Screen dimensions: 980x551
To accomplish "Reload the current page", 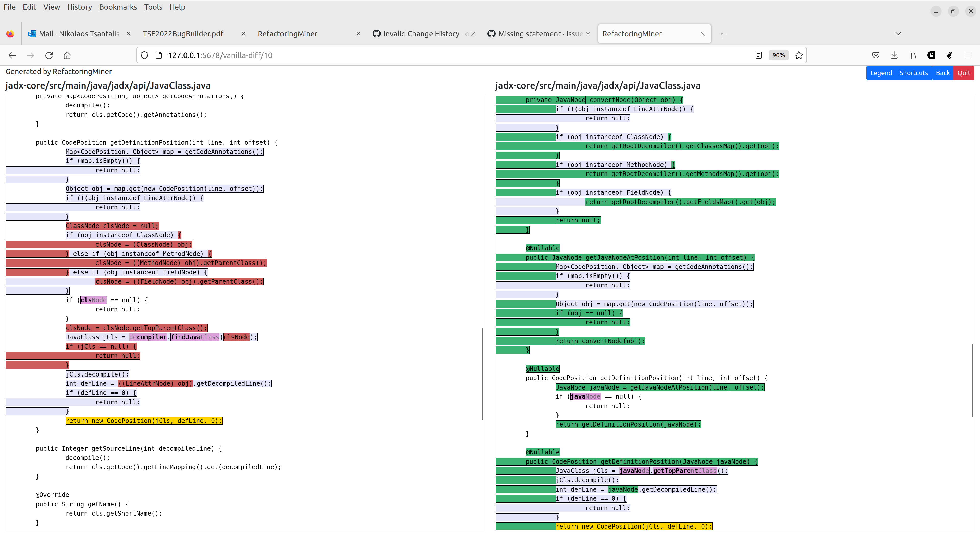I will pyautogui.click(x=49, y=55).
